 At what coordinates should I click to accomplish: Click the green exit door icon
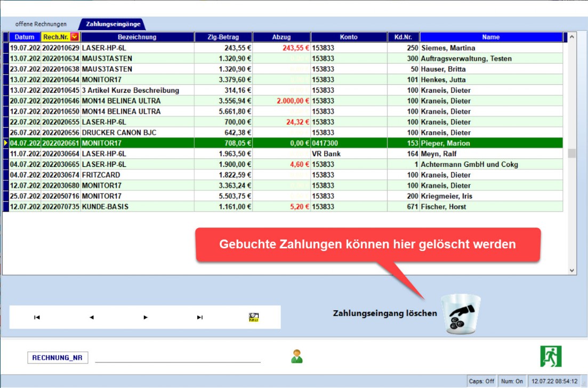pyautogui.click(x=551, y=356)
